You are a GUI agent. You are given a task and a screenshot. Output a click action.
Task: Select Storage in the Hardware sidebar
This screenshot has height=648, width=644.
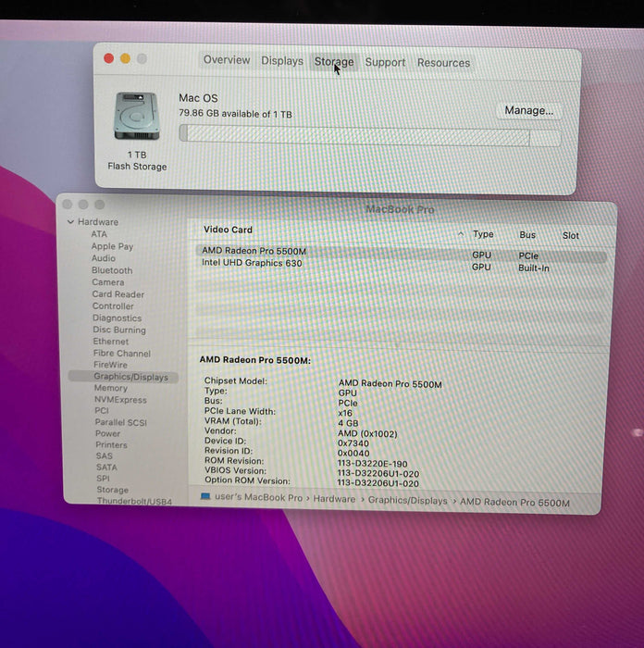112,490
